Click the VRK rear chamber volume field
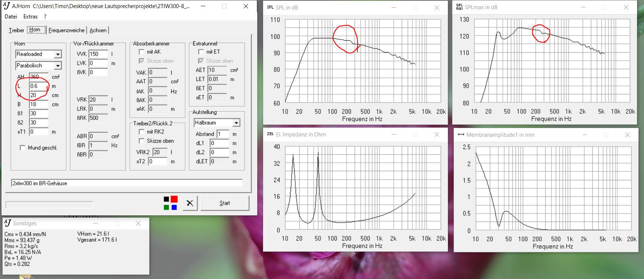644x279 pixels. (x=98, y=99)
